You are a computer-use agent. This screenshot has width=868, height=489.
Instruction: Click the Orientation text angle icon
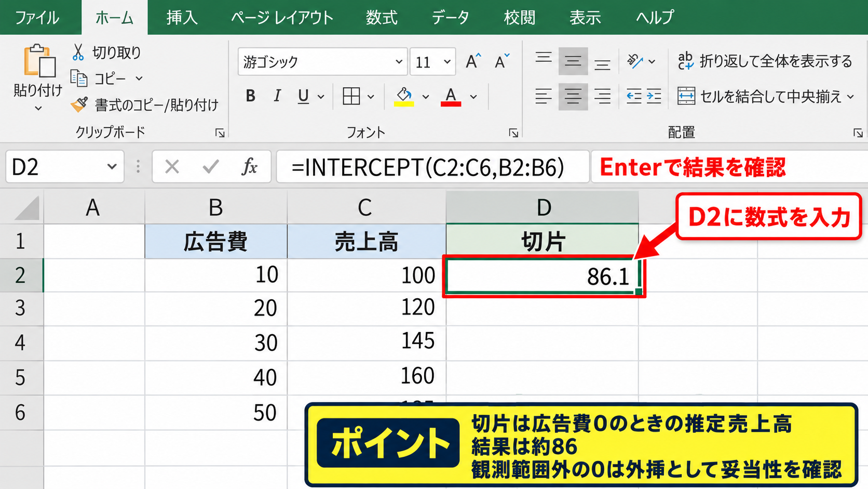click(635, 61)
